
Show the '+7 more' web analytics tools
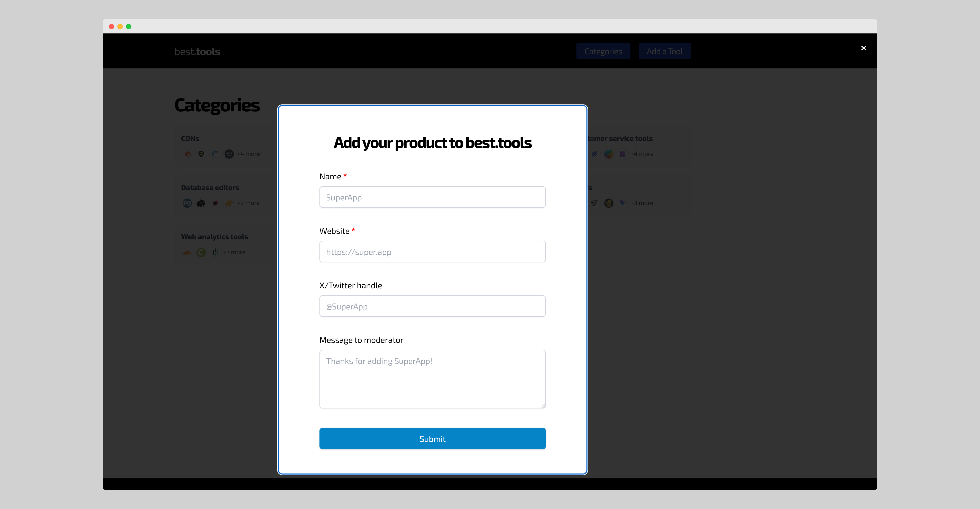point(234,252)
